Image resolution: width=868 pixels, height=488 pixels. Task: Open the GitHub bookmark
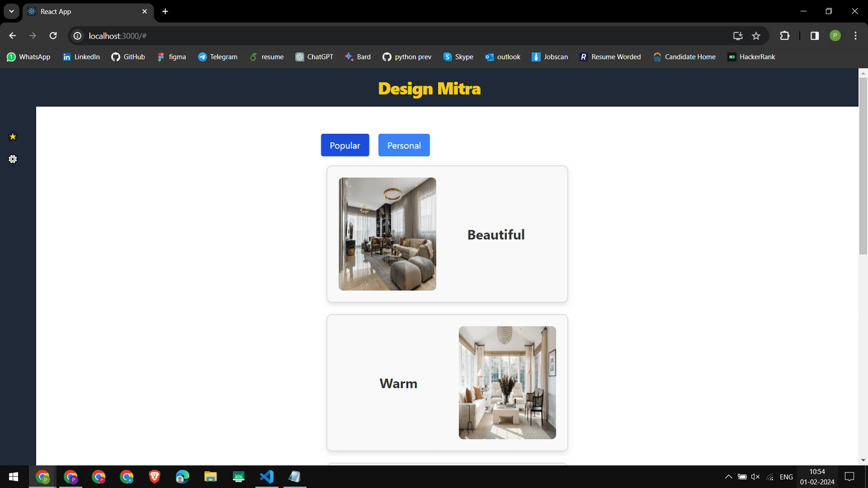(x=128, y=57)
